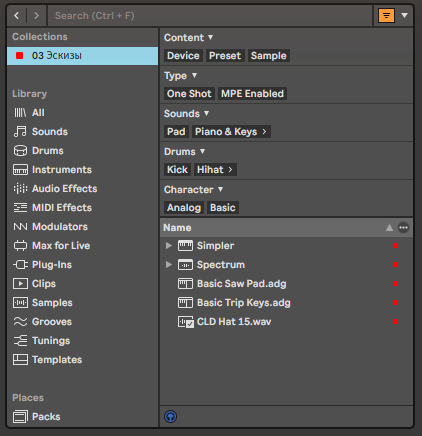This screenshot has width=422, height=436.
Task: Toggle the Pad sounds tag
Action: [x=176, y=132]
